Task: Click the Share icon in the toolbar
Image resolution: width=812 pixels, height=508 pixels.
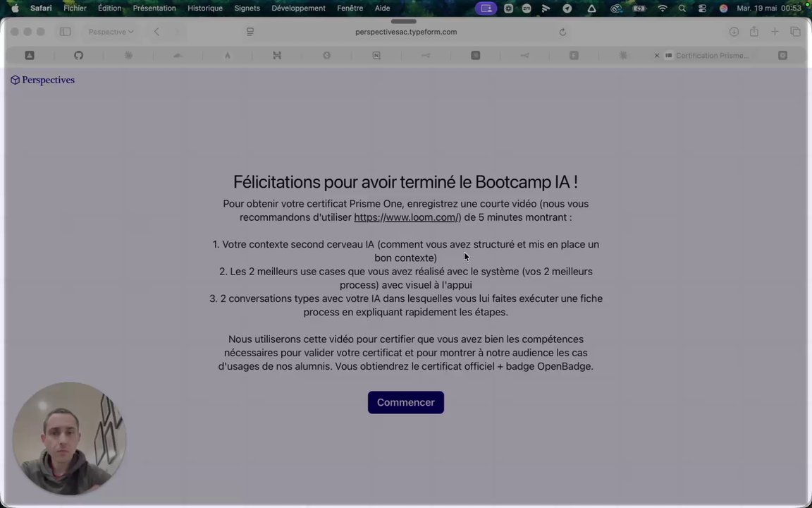Action: (754, 32)
